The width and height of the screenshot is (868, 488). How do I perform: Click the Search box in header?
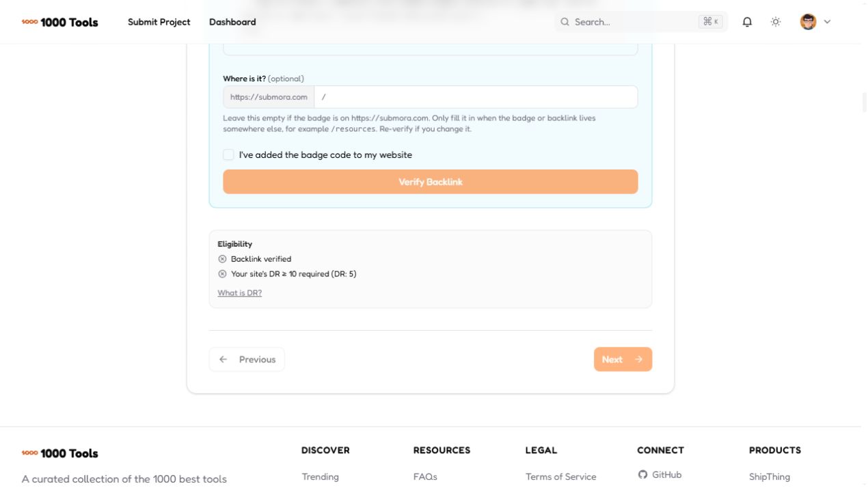click(x=641, y=22)
